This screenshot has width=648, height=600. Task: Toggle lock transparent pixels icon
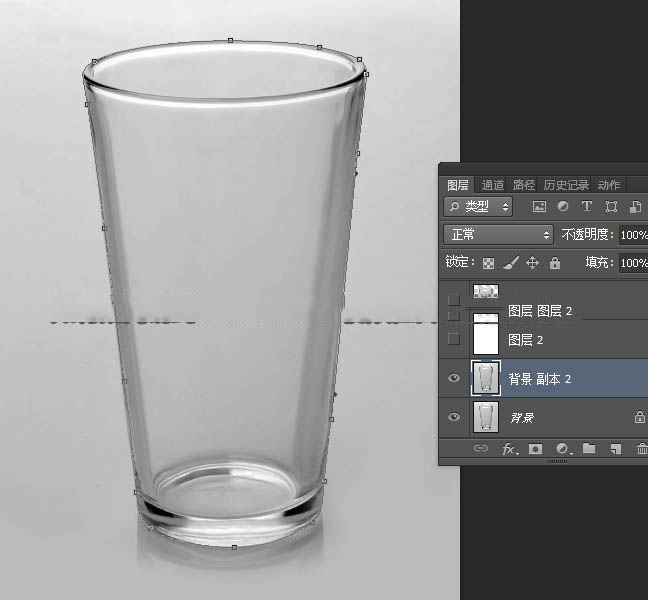click(x=488, y=263)
